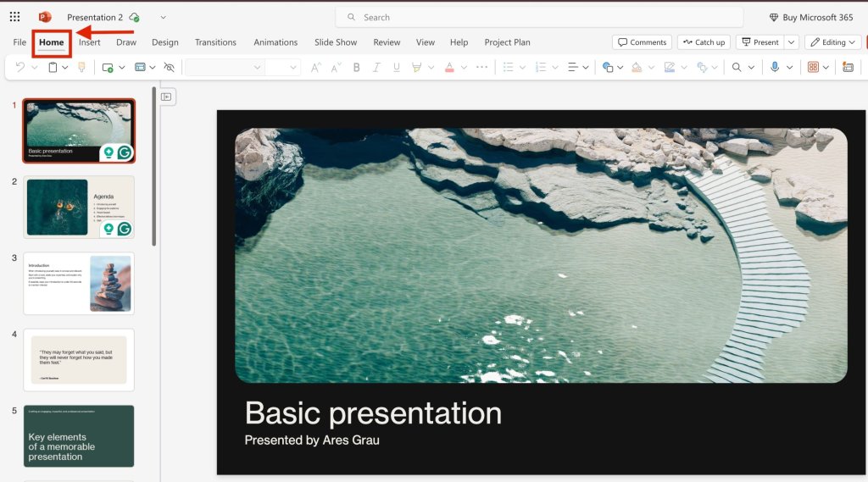868x482 pixels.
Task: Switch to the Draw tab
Action: coord(126,42)
